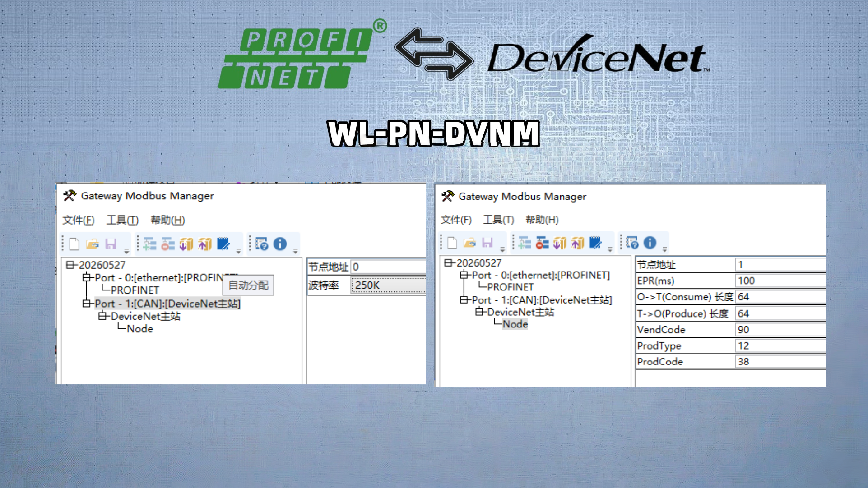The image size is (868, 488).
Task: Open help toolbar overflow arrow in right window
Action: [x=664, y=249]
